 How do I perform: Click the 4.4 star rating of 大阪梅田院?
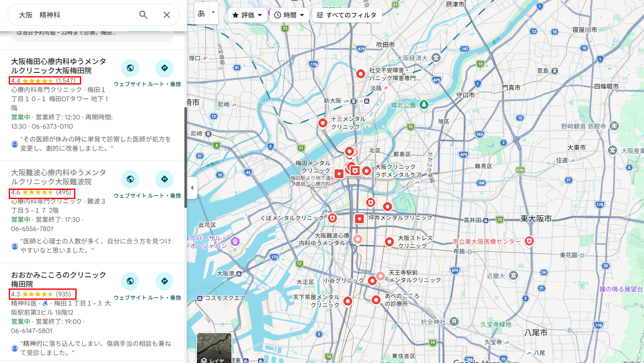coord(45,81)
